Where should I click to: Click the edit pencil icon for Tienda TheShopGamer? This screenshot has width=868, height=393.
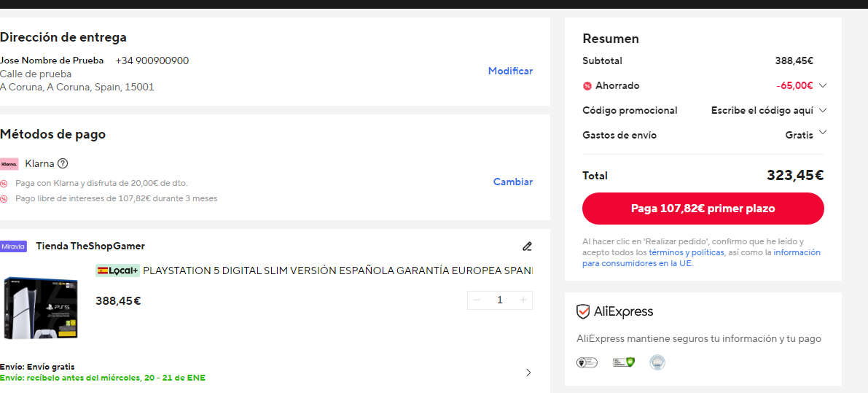[527, 246]
